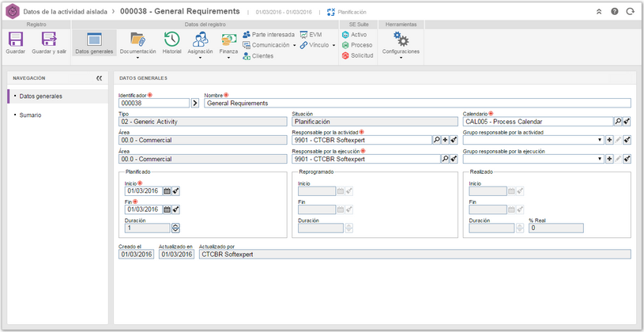644x332 pixels.
Task: Click Planificado Inicio date field
Action: point(143,191)
